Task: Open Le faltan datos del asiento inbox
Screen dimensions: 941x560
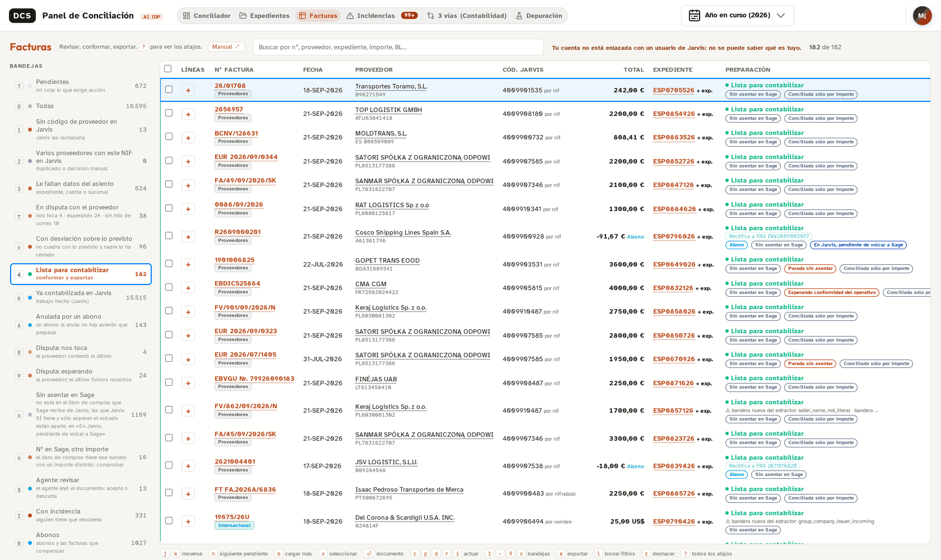Action: 81,188
